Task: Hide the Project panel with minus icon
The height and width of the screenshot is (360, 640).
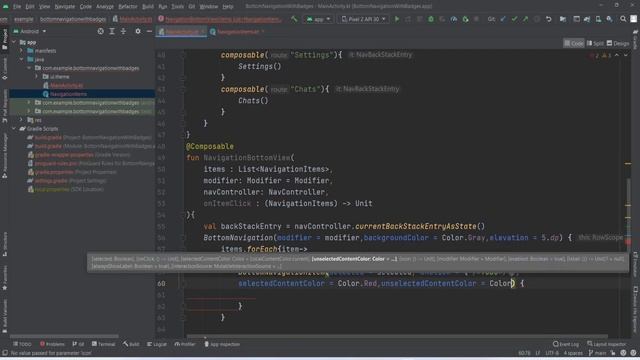Action: pyautogui.click(x=149, y=31)
